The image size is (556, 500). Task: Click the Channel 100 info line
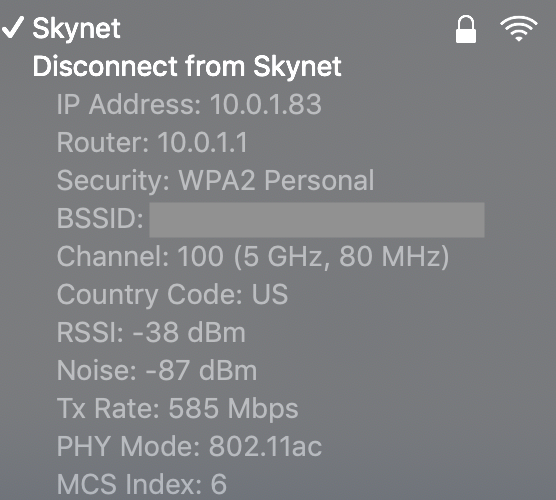click(x=253, y=257)
